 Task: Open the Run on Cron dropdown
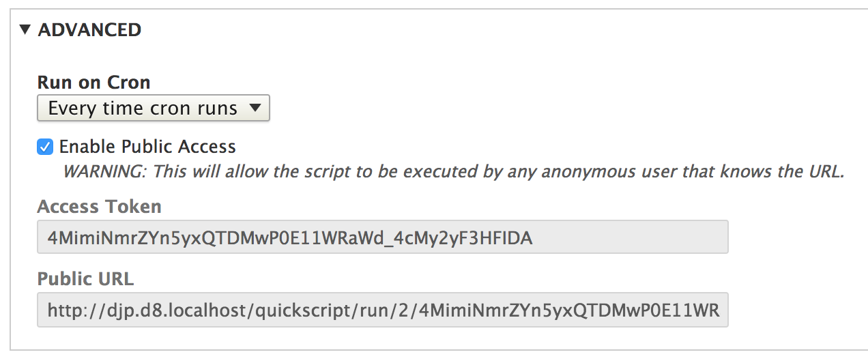pyautogui.click(x=154, y=108)
